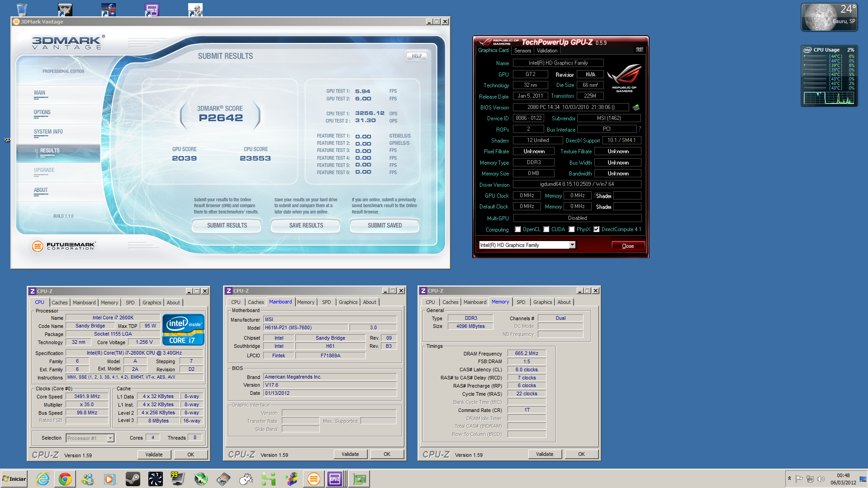Click the DRAM Frequency value 665.2 MHz
The image size is (868, 488).
coord(526,353)
